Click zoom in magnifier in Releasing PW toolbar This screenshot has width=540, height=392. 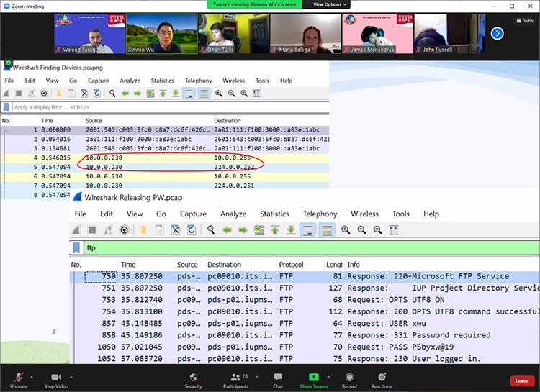[x=346, y=230]
